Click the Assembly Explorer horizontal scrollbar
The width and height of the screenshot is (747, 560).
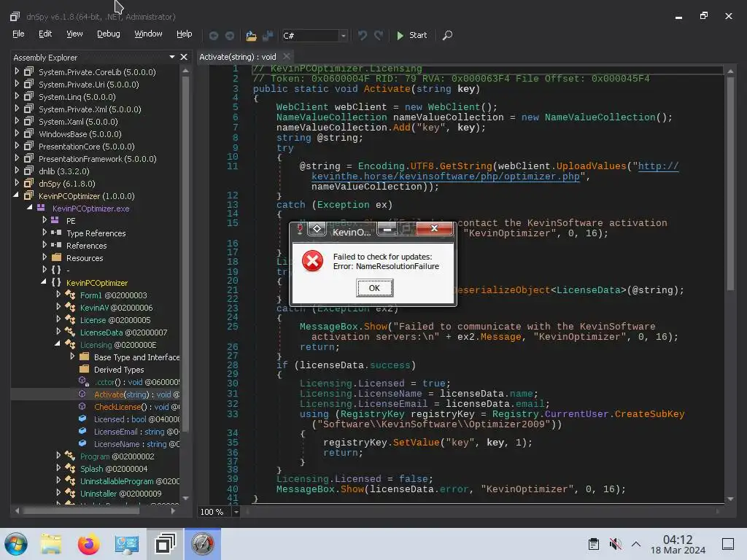pos(82,510)
